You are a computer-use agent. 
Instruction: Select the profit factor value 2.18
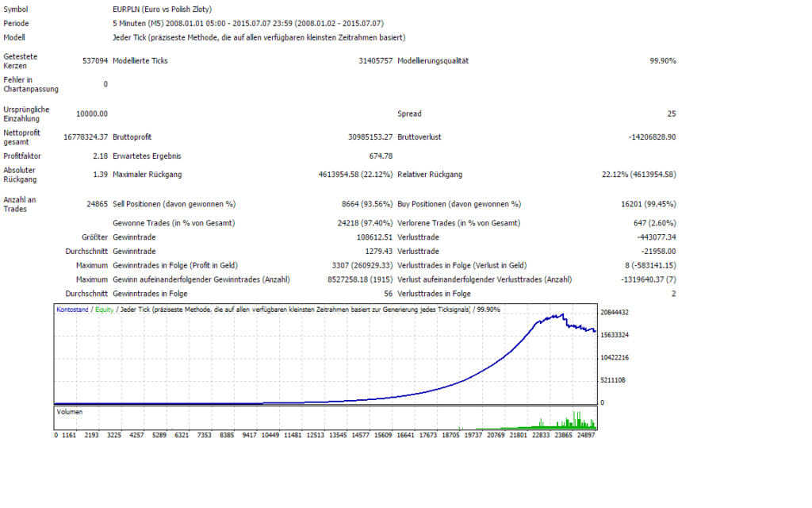[100, 156]
